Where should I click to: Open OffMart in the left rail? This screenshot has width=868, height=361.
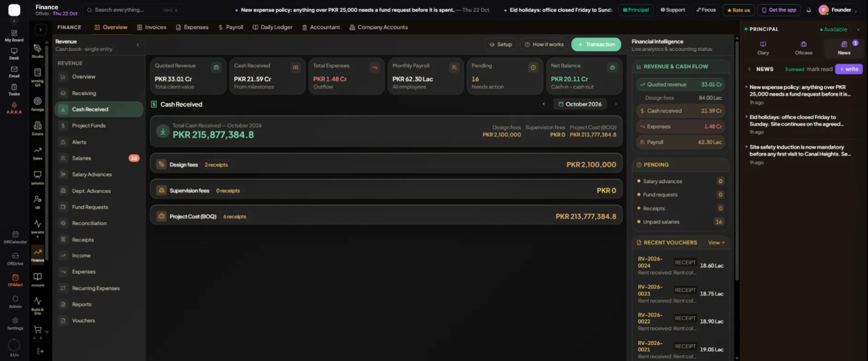pyautogui.click(x=15, y=280)
